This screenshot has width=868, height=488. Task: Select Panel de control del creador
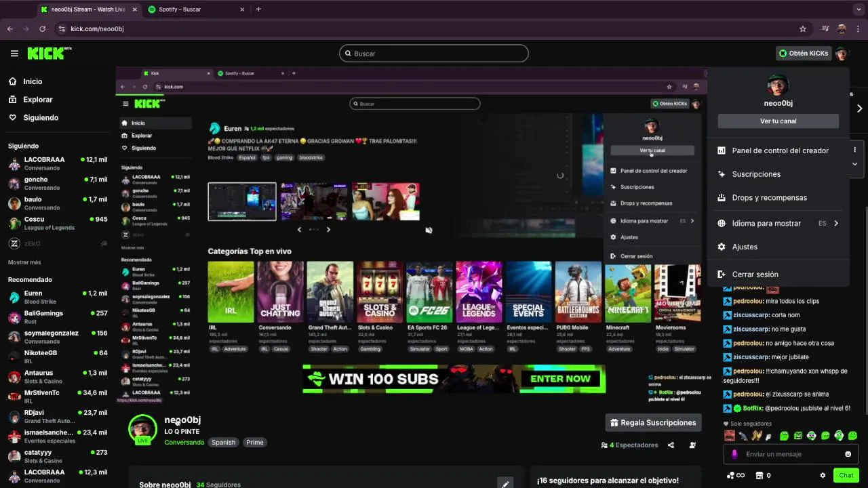(x=778, y=150)
